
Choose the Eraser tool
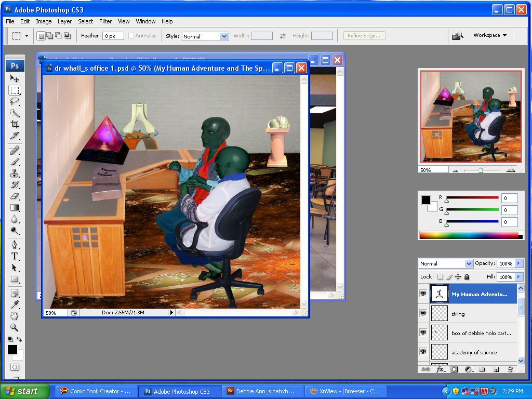(15, 196)
